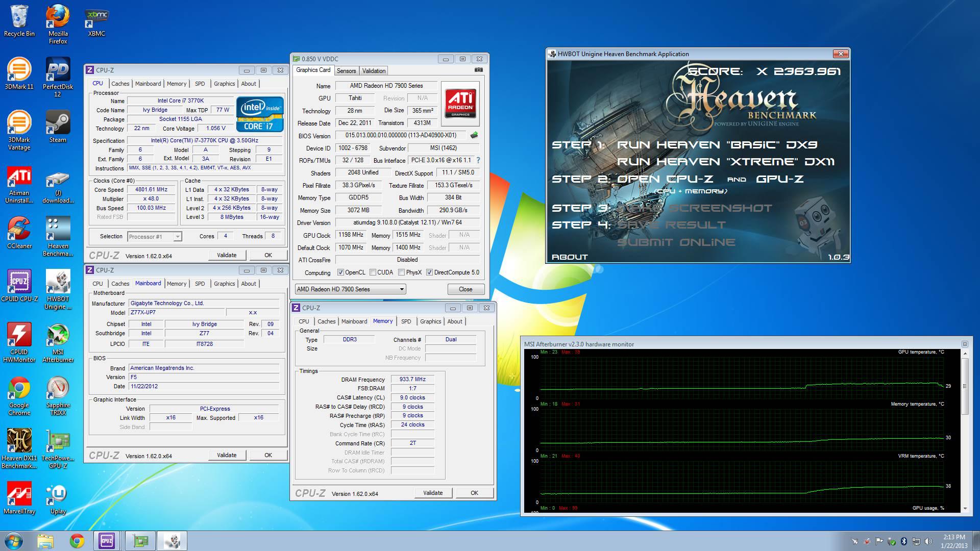The image size is (980, 551).
Task: Toggle the OpenCL checkbox
Action: click(x=340, y=272)
